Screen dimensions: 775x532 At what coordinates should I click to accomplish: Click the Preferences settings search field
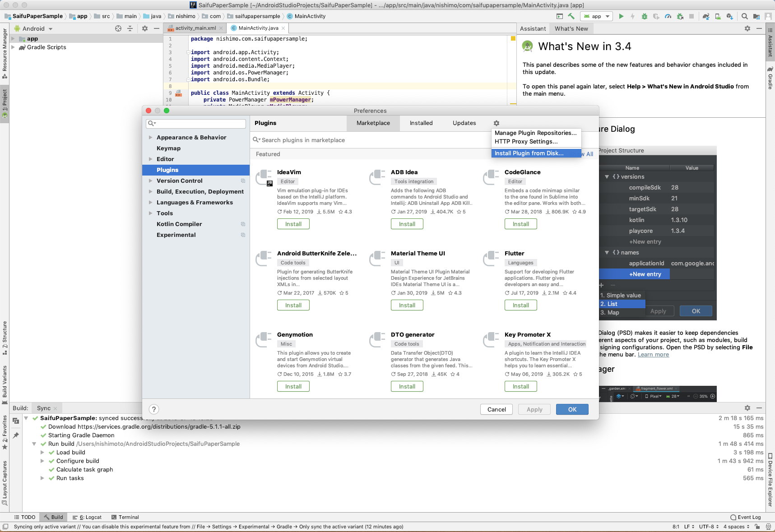pyautogui.click(x=196, y=123)
